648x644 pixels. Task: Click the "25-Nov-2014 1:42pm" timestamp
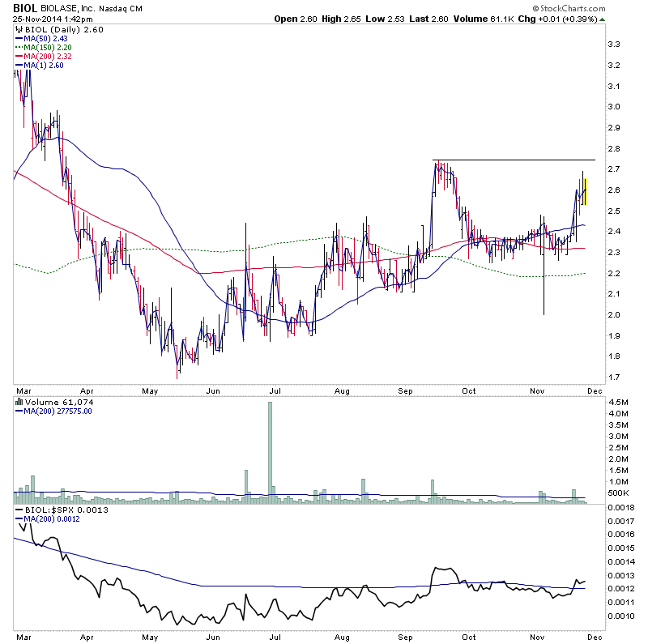click(x=53, y=19)
